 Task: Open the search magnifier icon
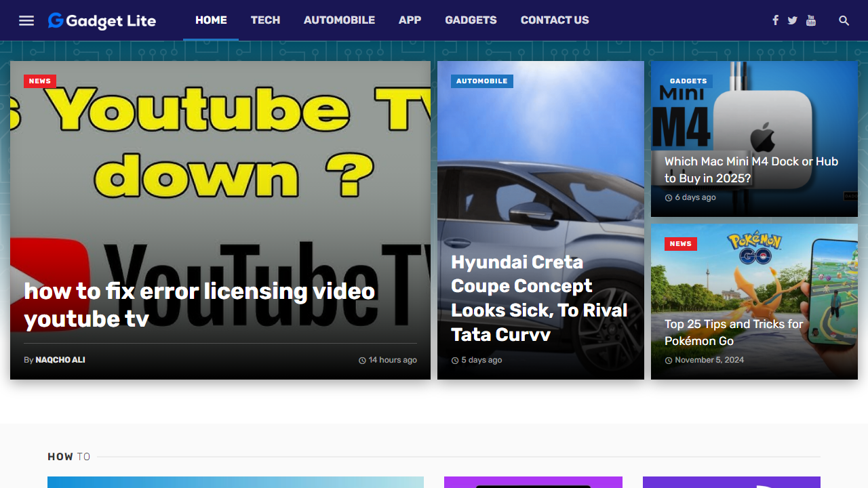pyautogui.click(x=844, y=21)
